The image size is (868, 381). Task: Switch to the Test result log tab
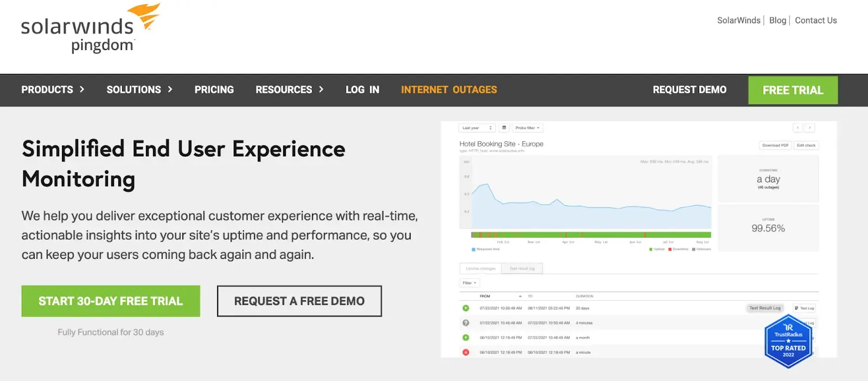click(x=522, y=269)
